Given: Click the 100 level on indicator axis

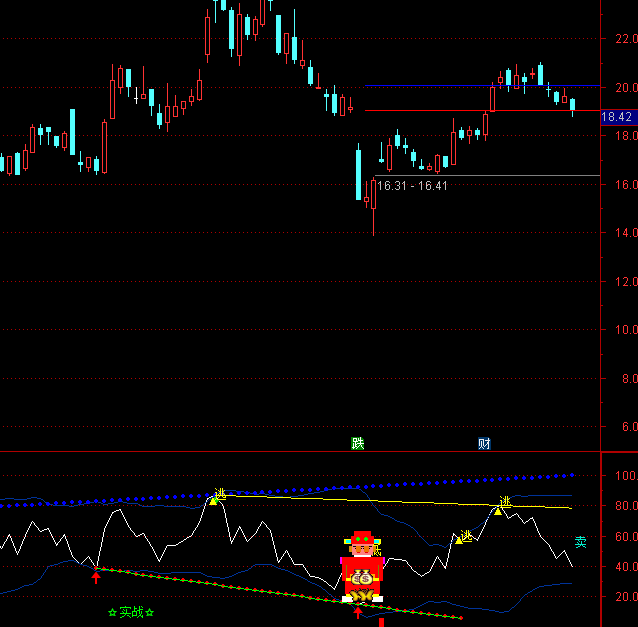Looking at the screenshot, I should coord(626,476).
